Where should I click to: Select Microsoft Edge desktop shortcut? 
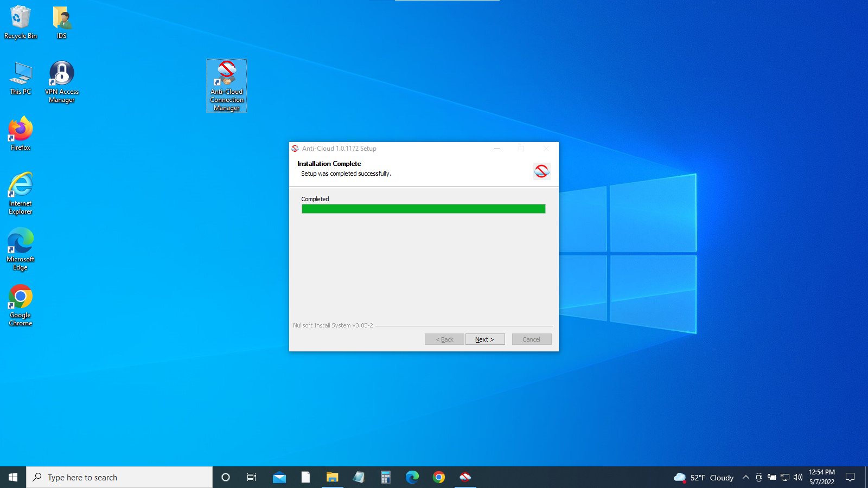pos(21,249)
